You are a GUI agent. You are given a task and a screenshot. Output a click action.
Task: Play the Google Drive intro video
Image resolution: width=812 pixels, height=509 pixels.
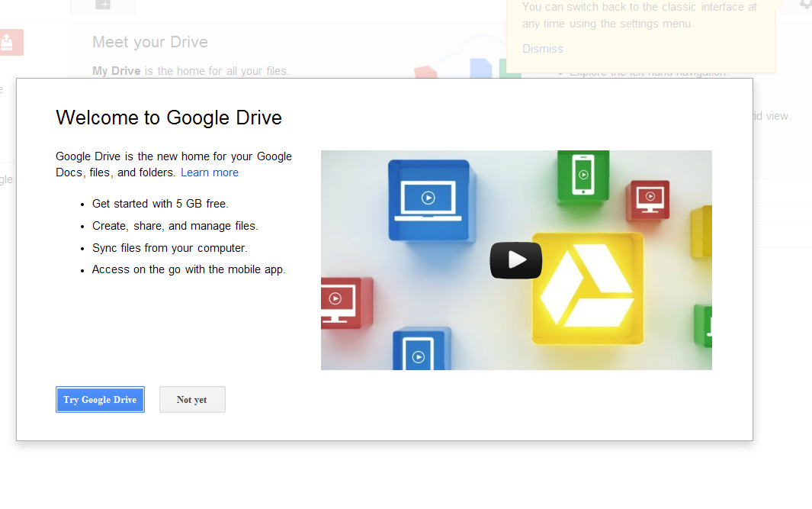tap(515, 260)
